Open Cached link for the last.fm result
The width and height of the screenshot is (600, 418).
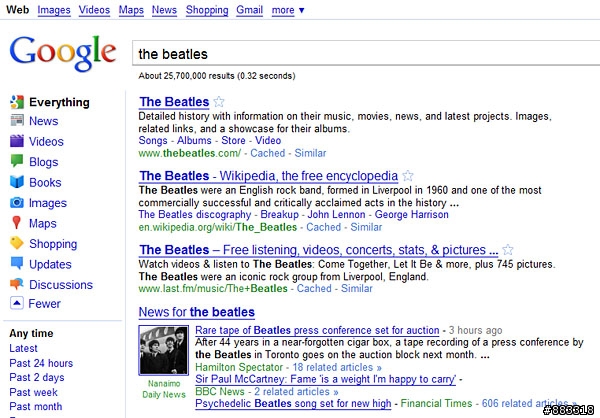314,288
